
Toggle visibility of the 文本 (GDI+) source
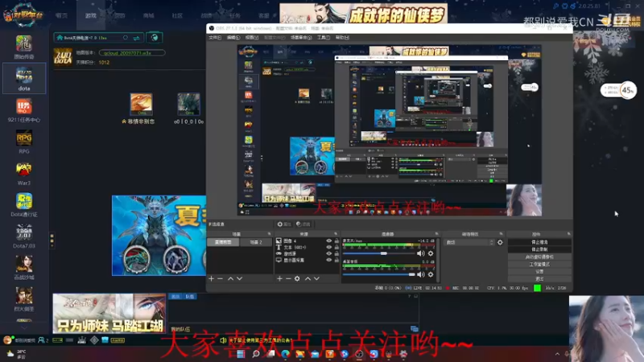click(328, 247)
